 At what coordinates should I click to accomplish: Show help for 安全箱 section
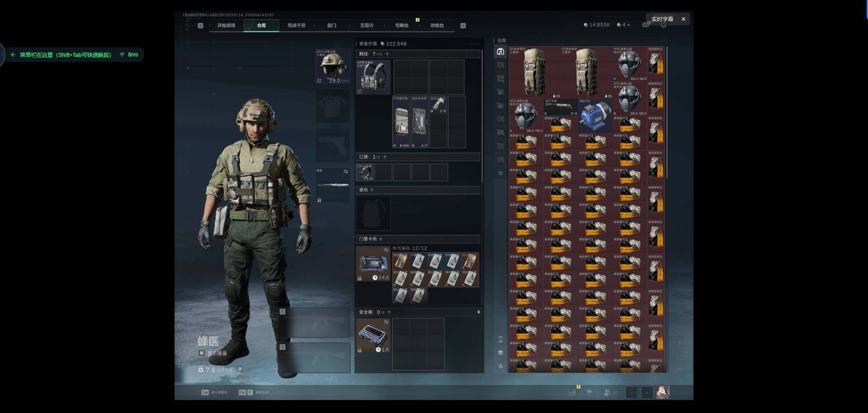389,312
